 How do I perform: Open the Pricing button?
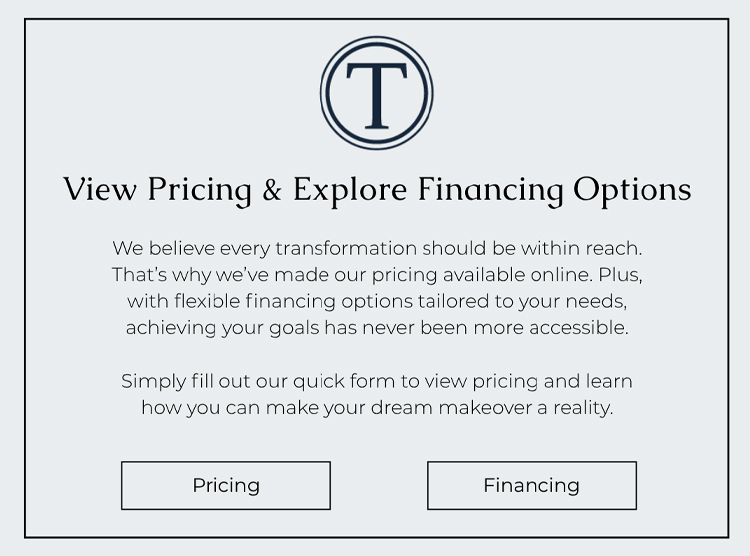tap(226, 485)
